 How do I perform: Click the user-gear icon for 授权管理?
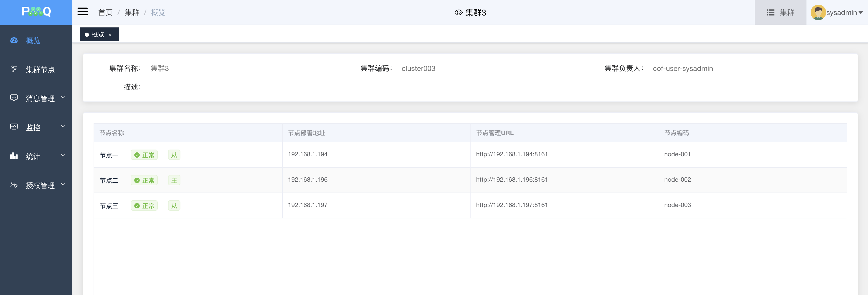tap(14, 185)
